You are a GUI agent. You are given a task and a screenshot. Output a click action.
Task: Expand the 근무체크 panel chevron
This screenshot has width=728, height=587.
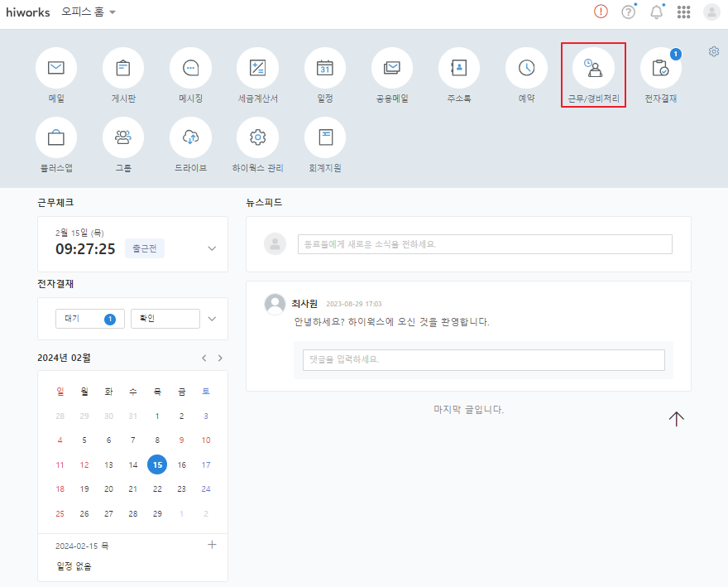212,248
